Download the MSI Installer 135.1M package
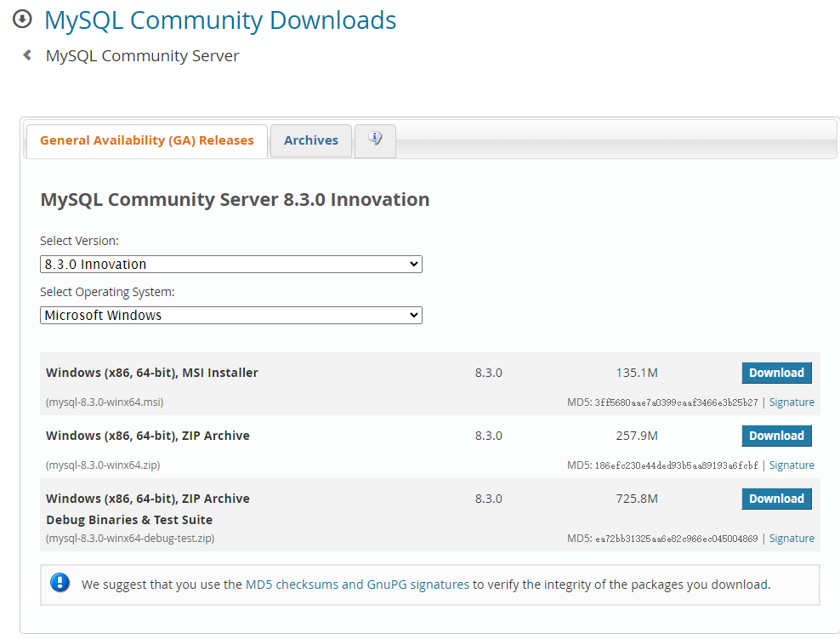This screenshot has width=840, height=639. coord(776,373)
